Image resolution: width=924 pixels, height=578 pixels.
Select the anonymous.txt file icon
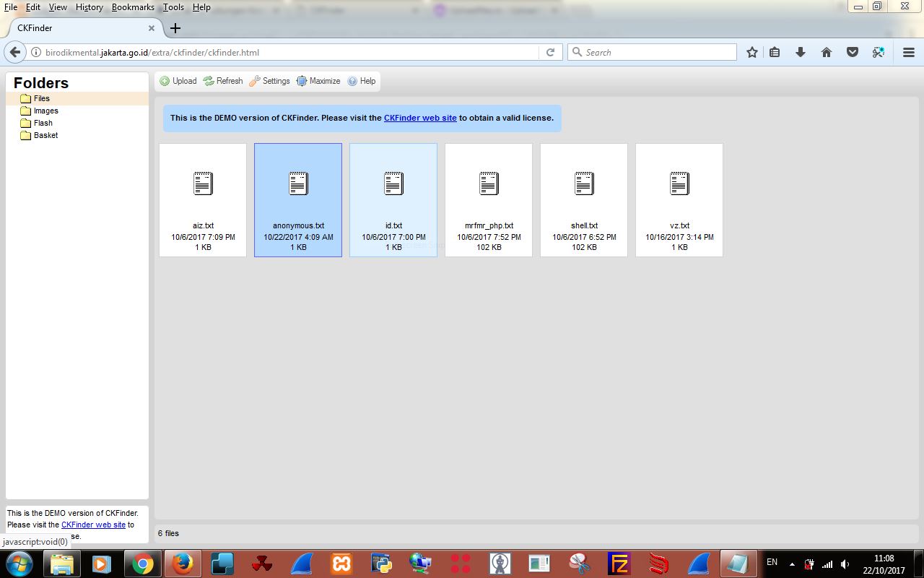click(298, 184)
